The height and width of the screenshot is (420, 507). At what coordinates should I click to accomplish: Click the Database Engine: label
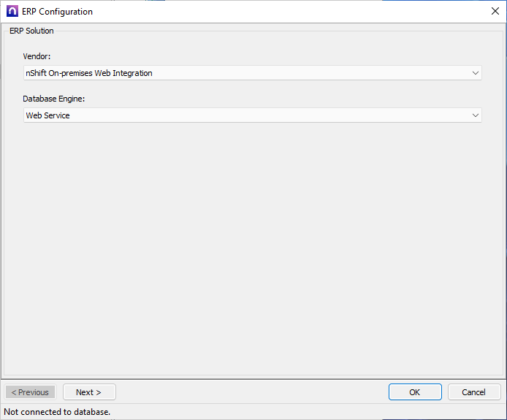click(54, 99)
